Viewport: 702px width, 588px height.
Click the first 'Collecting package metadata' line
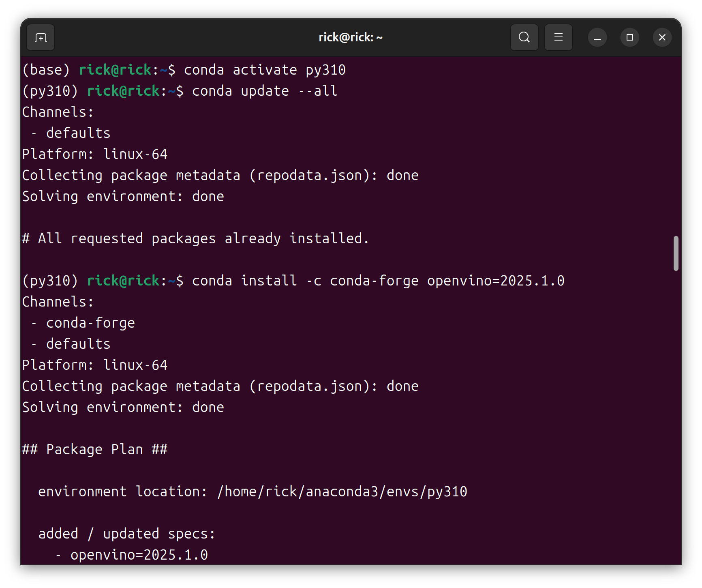tap(220, 175)
